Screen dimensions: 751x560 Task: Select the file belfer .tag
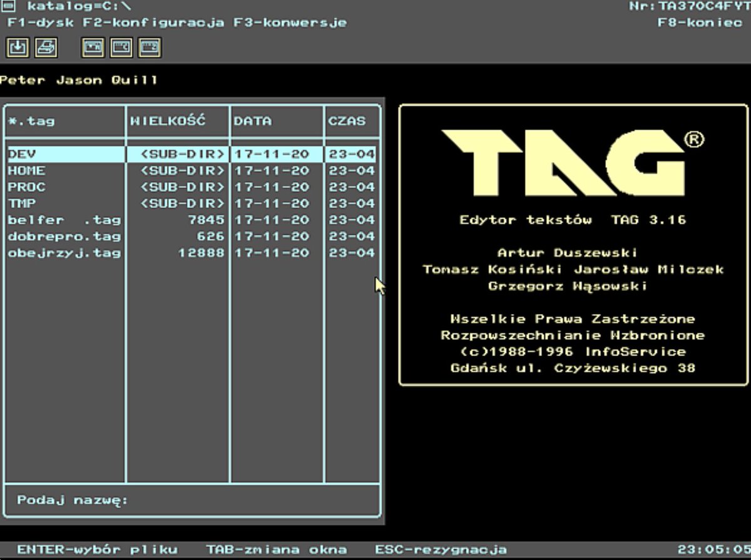click(x=192, y=220)
